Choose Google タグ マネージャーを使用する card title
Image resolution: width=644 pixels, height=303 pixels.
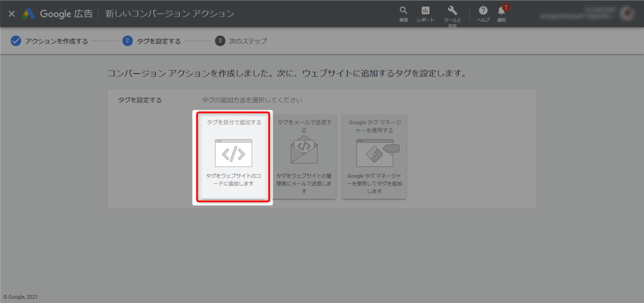tap(374, 126)
